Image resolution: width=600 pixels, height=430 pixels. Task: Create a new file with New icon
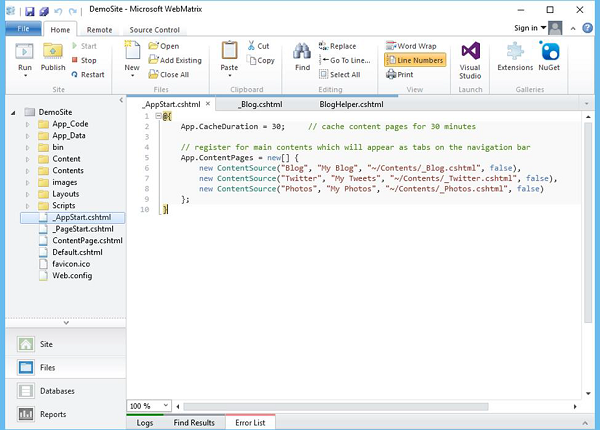coord(133,52)
